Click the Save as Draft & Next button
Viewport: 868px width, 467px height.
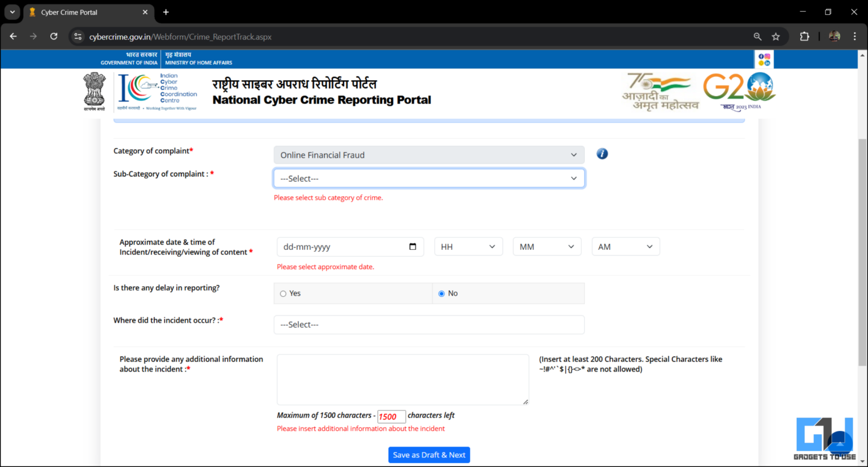tap(428, 455)
